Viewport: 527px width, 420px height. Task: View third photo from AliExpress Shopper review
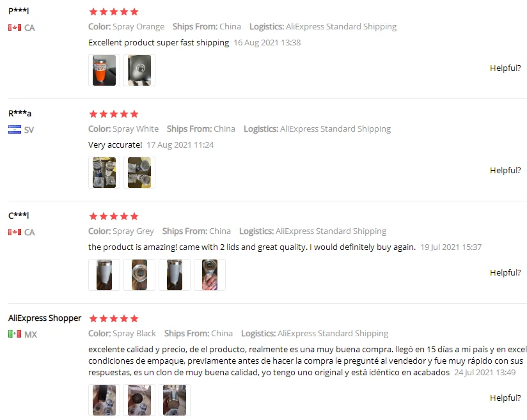(175, 400)
